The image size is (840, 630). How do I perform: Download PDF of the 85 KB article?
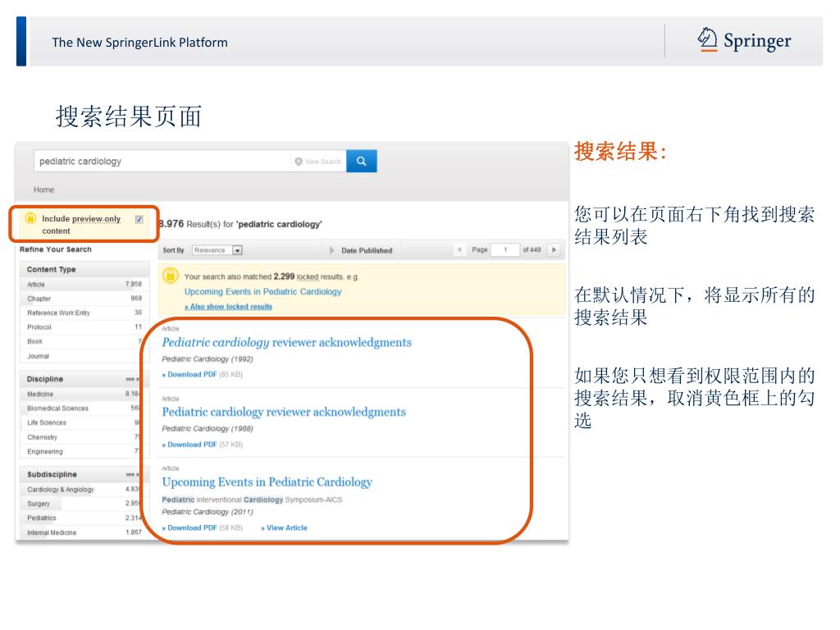pos(189,374)
